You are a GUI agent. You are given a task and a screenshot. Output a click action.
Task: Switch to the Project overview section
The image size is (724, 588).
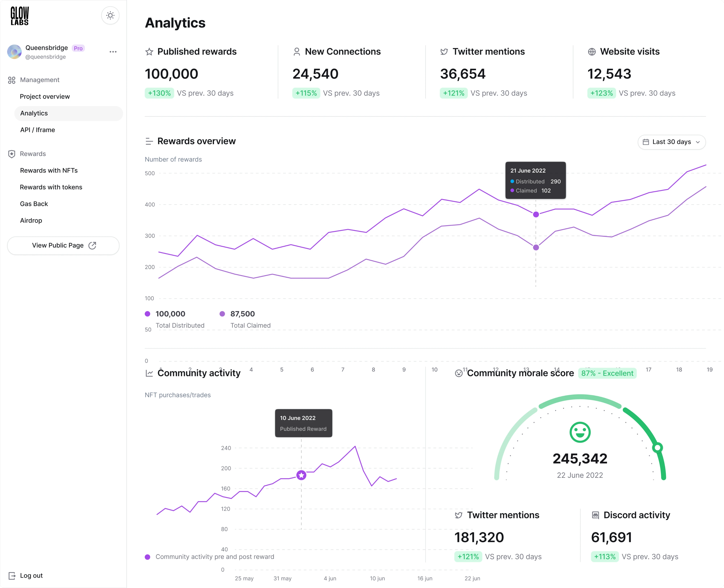[x=45, y=96]
